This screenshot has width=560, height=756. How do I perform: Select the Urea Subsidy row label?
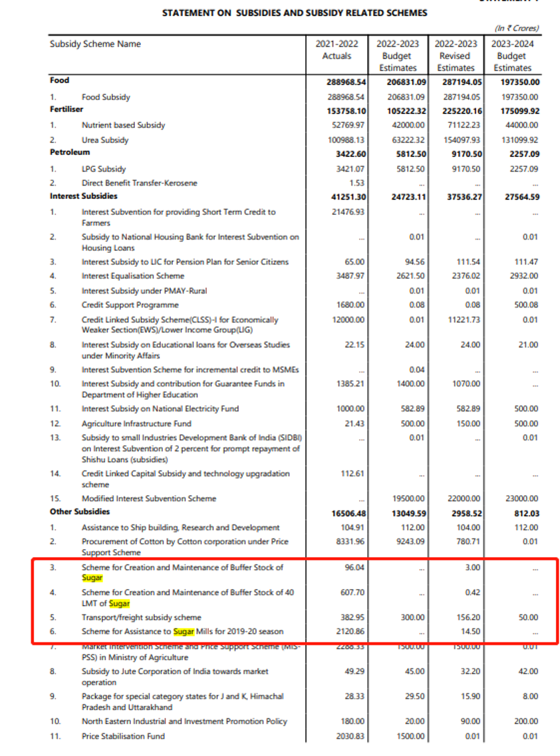point(105,140)
